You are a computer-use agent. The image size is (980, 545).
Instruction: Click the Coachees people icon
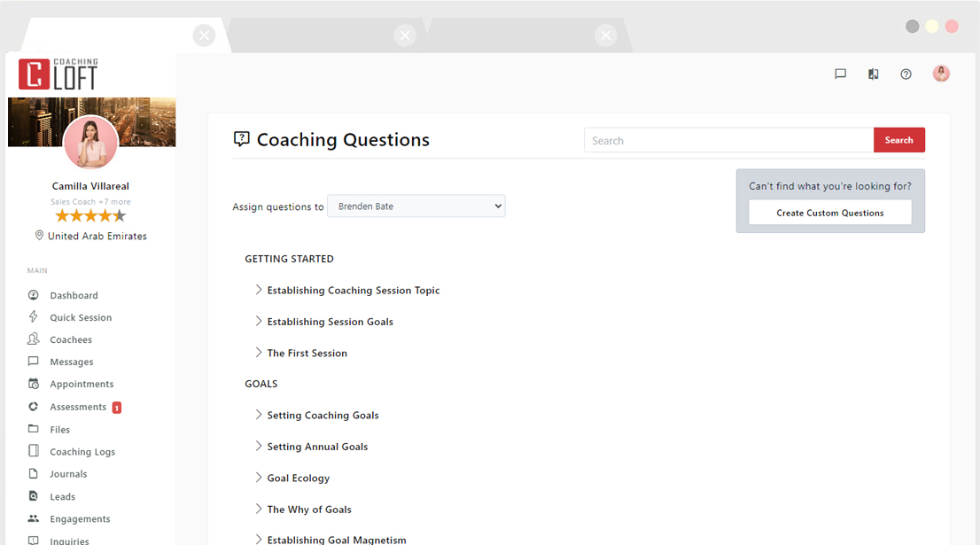(34, 339)
